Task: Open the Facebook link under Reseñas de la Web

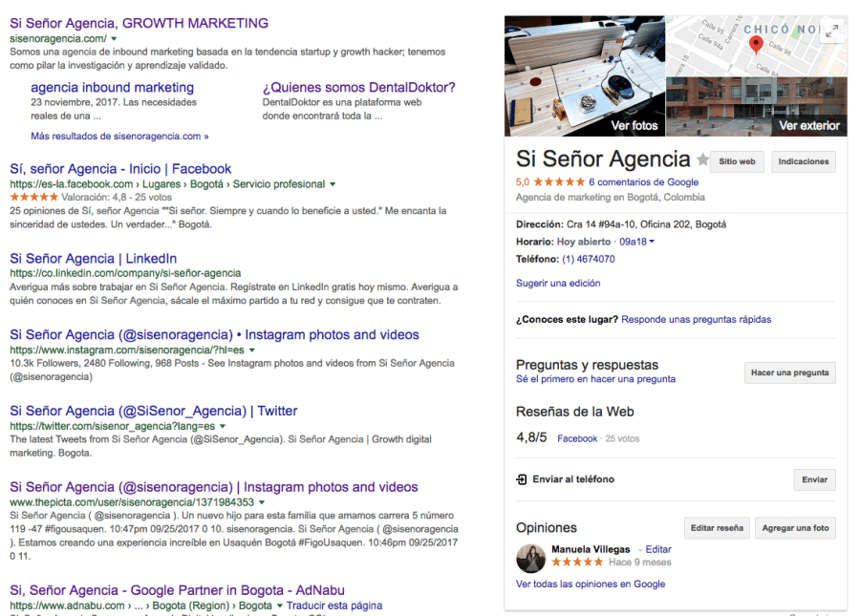Action: (577, 438)
